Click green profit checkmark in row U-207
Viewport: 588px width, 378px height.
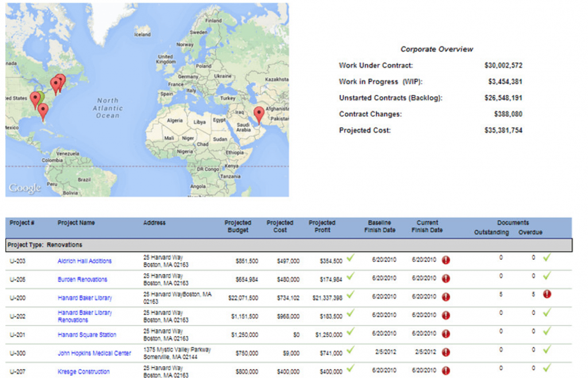pyautogui.click(x=350, y=368)
